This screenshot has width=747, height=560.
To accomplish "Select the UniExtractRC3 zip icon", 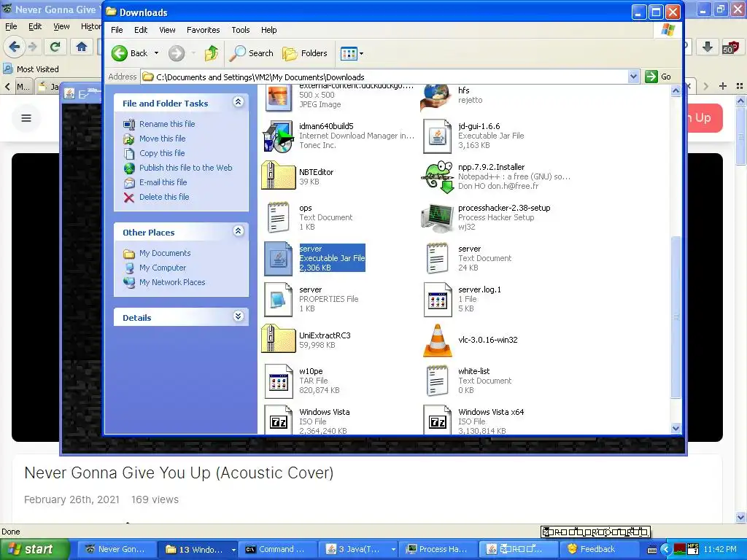I will click(278, 340).
